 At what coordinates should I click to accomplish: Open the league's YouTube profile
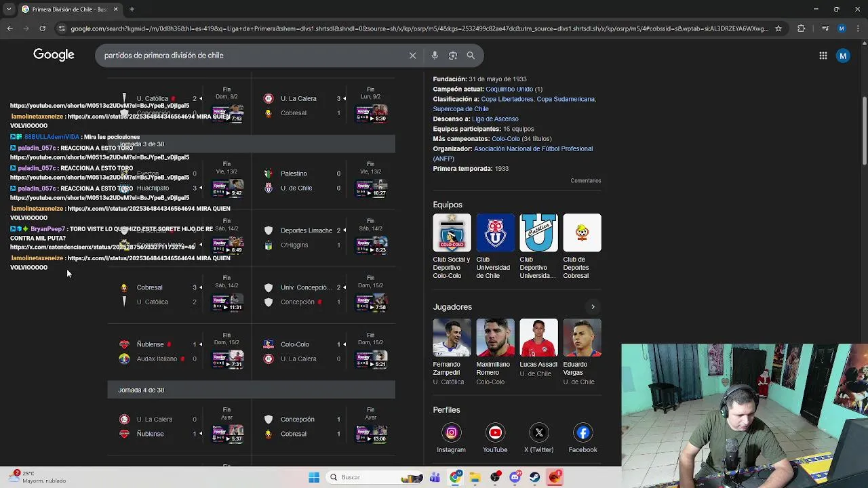[x=495, y=439]
